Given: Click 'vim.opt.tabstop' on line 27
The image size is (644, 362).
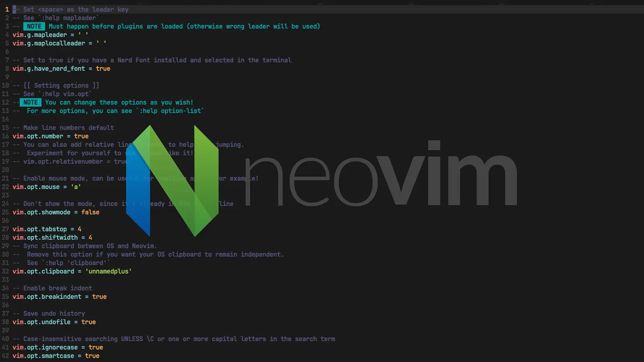Looking at the screenshot, I should (x=39, y=229).
